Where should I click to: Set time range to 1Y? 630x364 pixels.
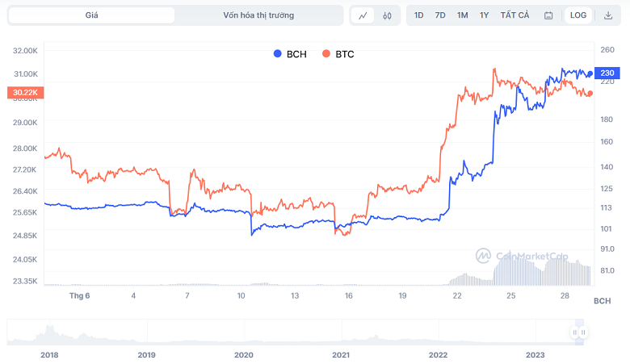pyautogui.click(x=484, y=15)
